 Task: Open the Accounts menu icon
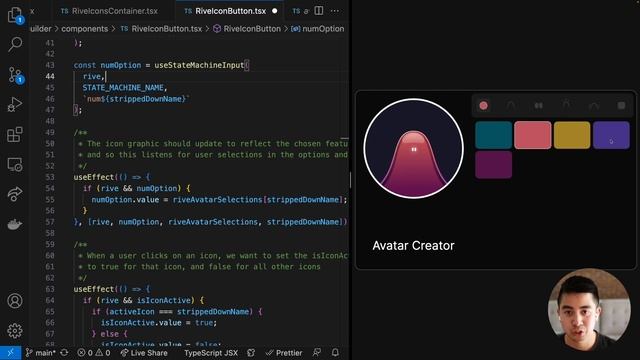click(x=15, y=301)
